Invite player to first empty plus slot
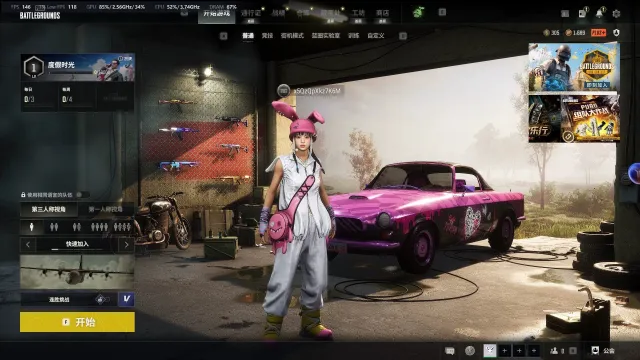 504,351
